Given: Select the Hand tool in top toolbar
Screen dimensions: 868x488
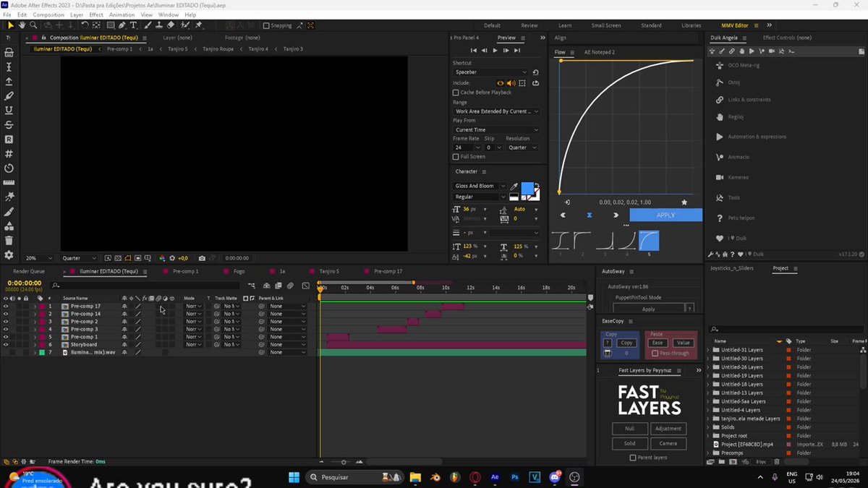Looking at the screenshot, I should point(22,25).
